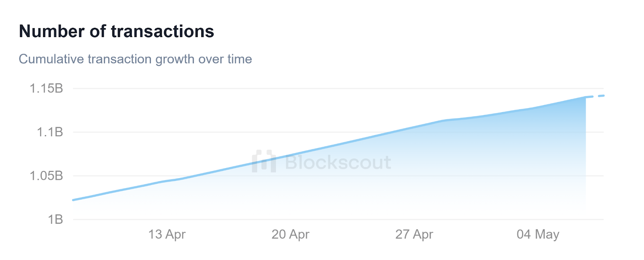Viewport: 644px width, 260px height.
Task: Select the 1.05B y-axis label
Action: click(46, 176)
